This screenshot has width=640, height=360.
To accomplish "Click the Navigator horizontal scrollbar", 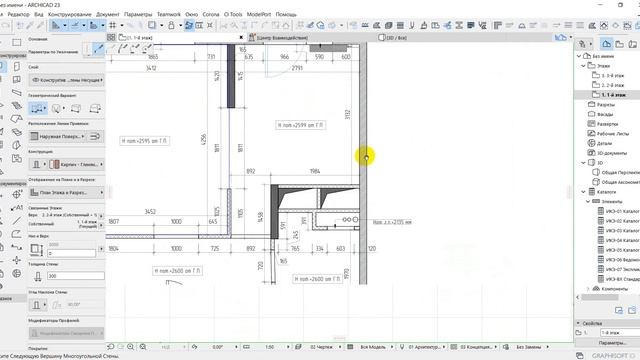I will pos(600,297).
